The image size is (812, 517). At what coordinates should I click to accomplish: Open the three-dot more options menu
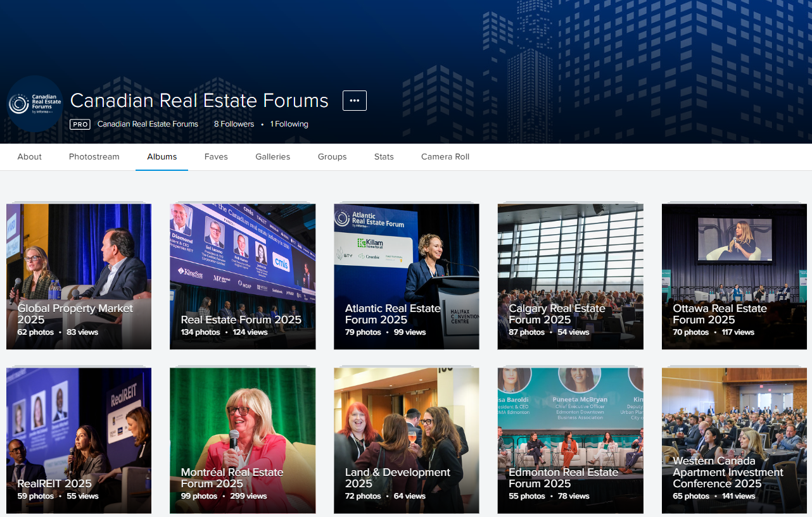pyautogui.click(x=354, y=101)
